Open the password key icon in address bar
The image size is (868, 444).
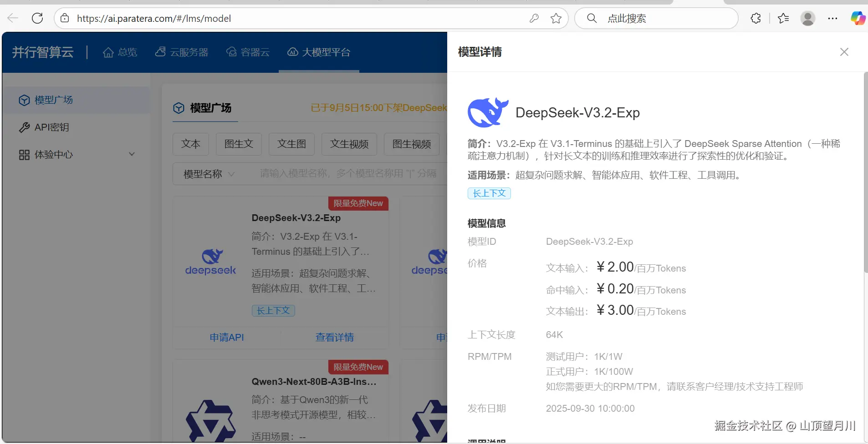click(534, 18)
